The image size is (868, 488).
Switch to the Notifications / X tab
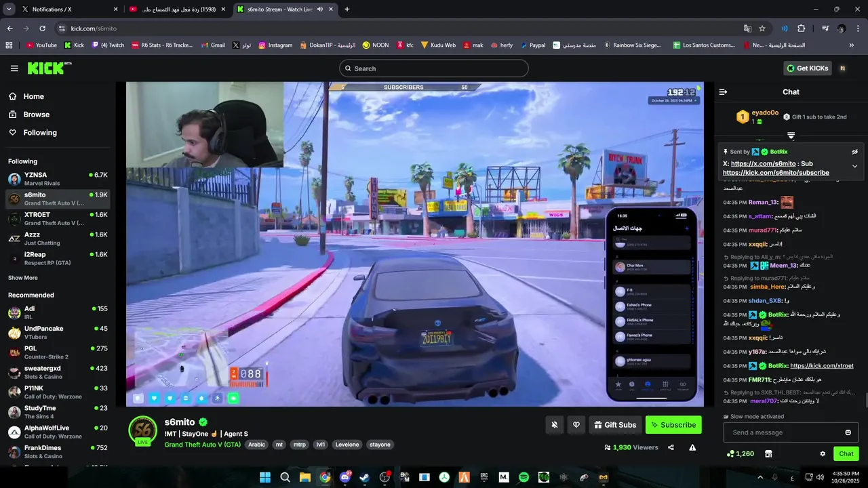(x=68, y=9)
